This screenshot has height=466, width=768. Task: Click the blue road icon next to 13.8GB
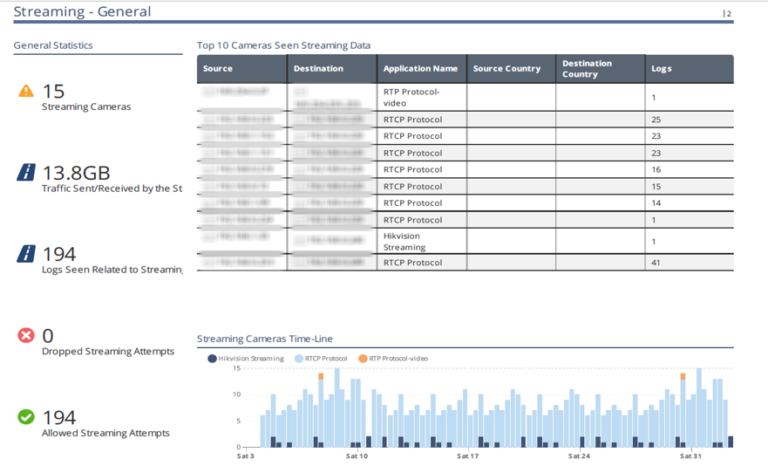[26, 172]
